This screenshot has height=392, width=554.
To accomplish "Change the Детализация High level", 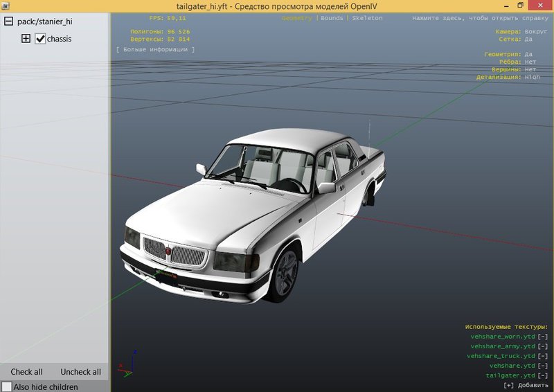I will click(x=532, y=77).
